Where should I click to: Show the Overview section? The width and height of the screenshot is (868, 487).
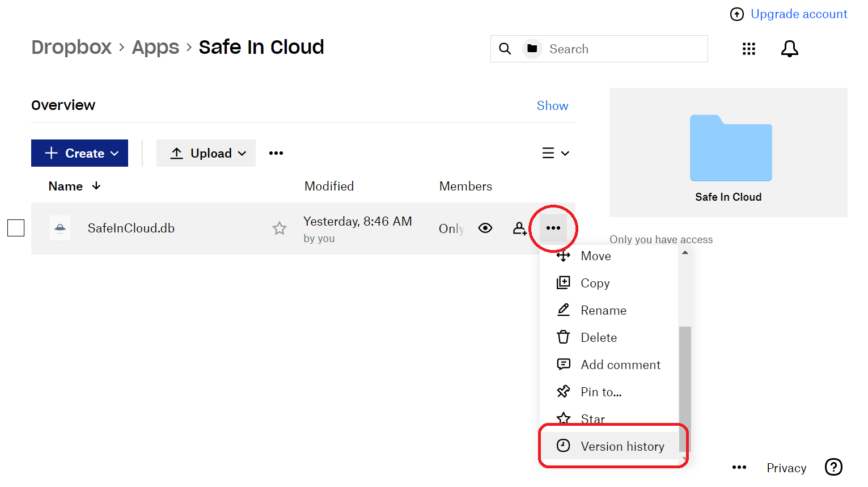[552, 105]
